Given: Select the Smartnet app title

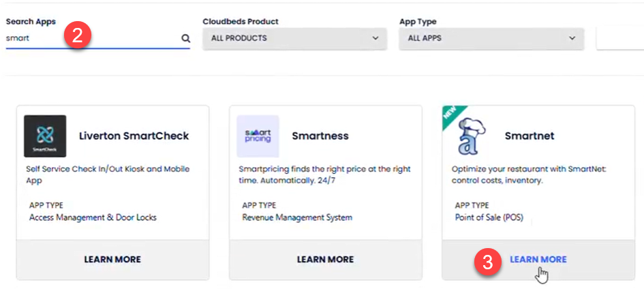Looking at the screenshot, I should (x=530, y=136).
